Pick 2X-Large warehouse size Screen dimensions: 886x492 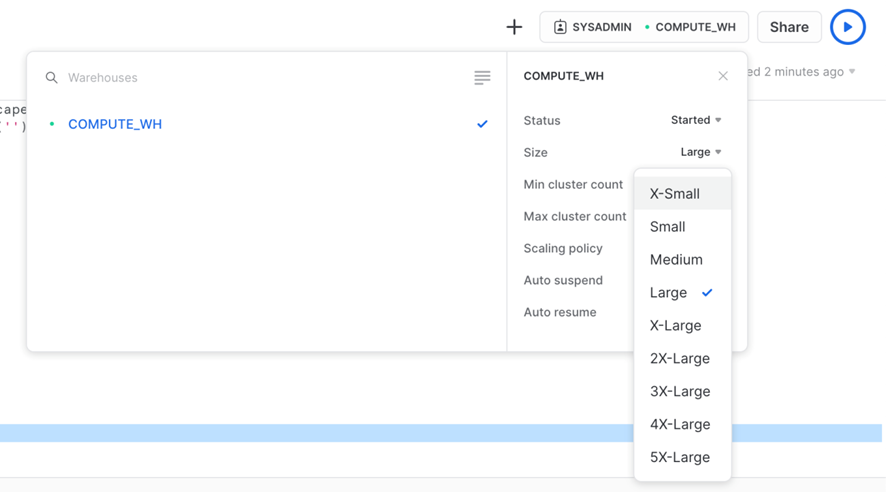pos(680,359)
